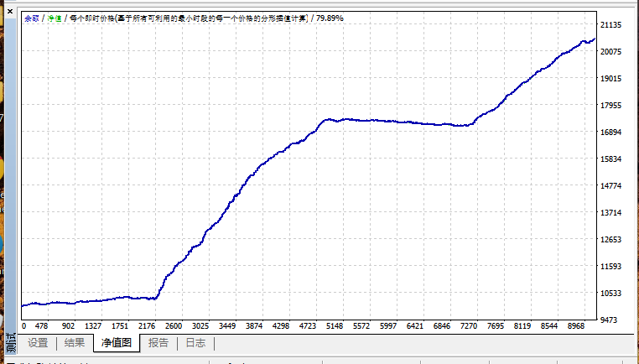Image resolution: width=639 pixels, height=364 pixels.
Task: Select the 19015 y-axis label
Action: point(610,79)
